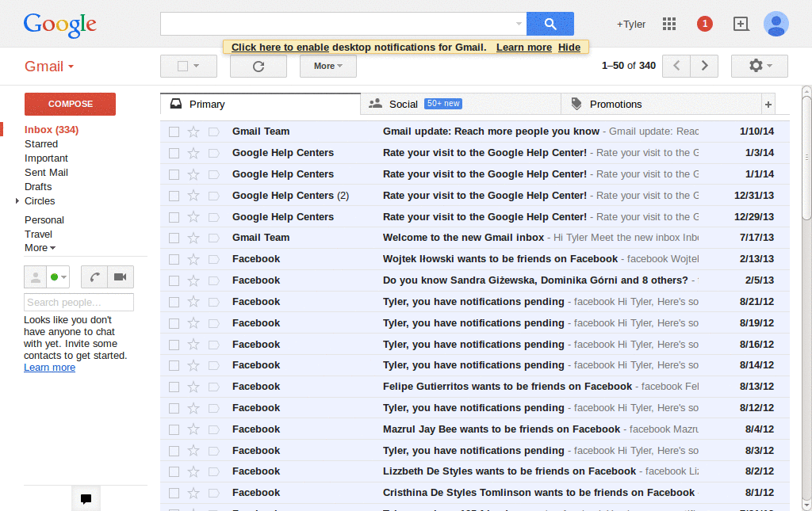Viewport: 812px width, 511px height.
Task: Open Learn more link under chat
Action: (49, 368)
